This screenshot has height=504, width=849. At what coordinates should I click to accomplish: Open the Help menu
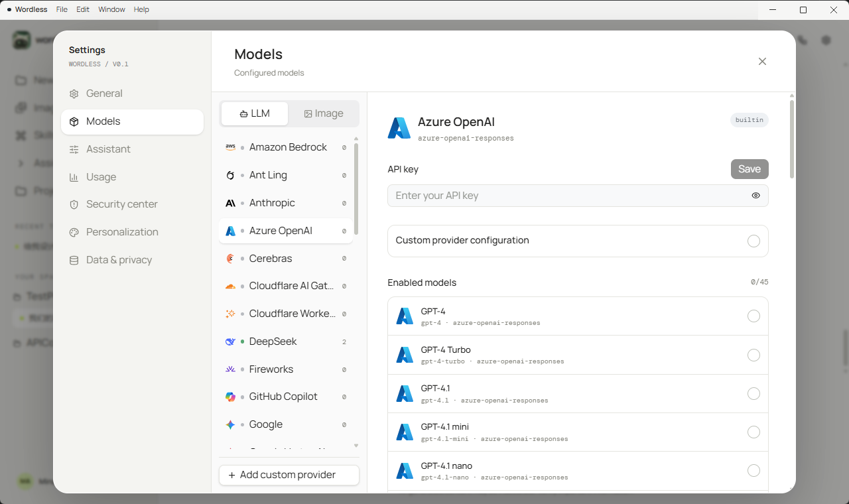[x=141, y=10]
